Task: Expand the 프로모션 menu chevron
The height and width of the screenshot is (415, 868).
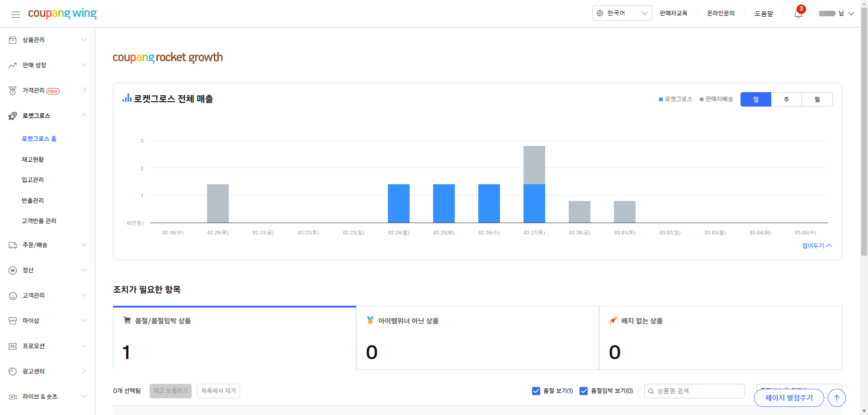Action: [84, 346]
